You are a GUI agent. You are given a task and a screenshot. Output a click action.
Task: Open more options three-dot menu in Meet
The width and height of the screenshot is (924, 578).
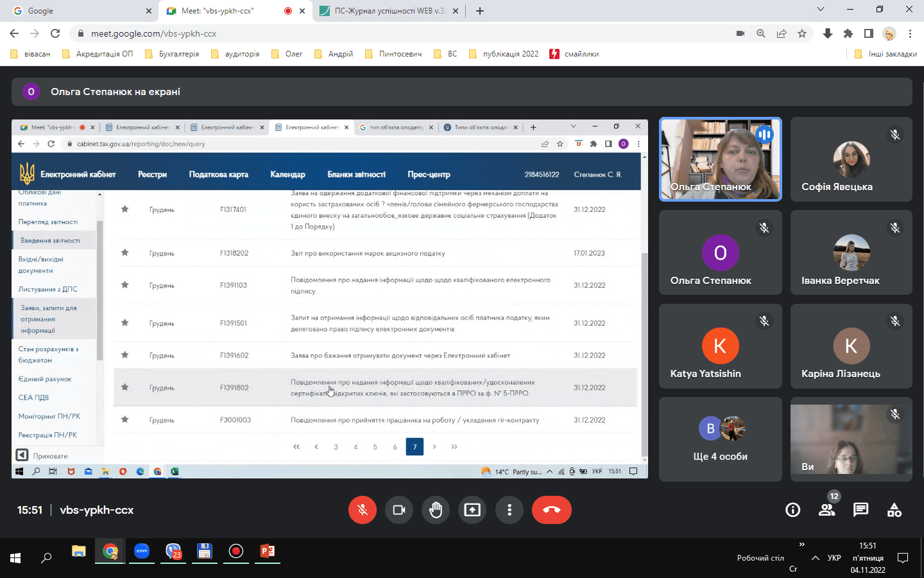pyautogui.click(x=509, y=510)
